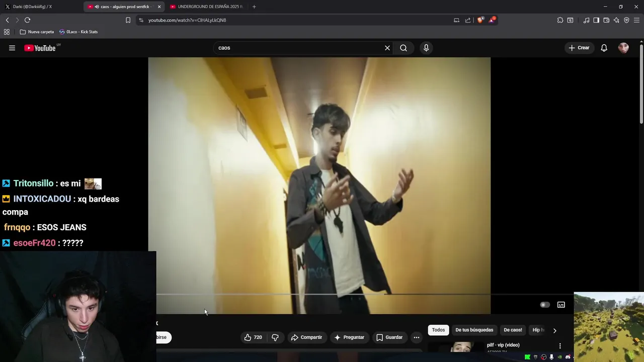Start voice search with microphone icon
Screen dimensions: 644x362
(426, 48)
